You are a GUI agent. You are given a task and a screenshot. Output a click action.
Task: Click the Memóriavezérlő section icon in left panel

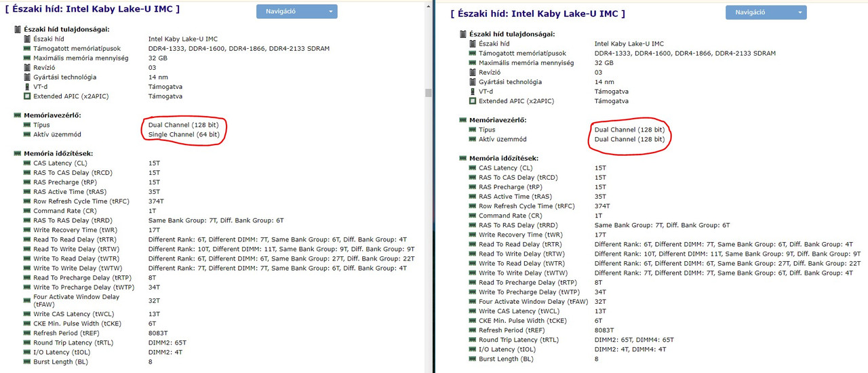point(18,115)
